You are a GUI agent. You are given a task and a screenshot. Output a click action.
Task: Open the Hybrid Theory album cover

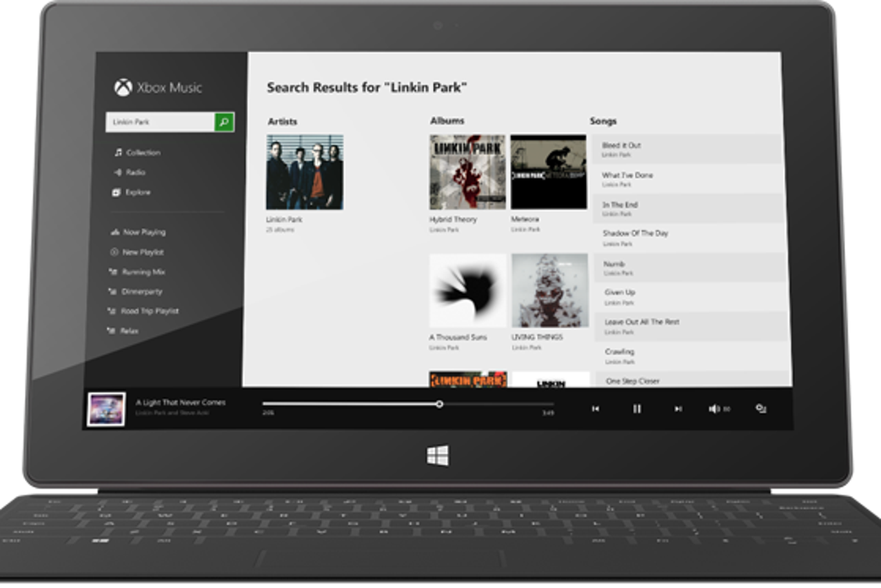click(467, 172)
